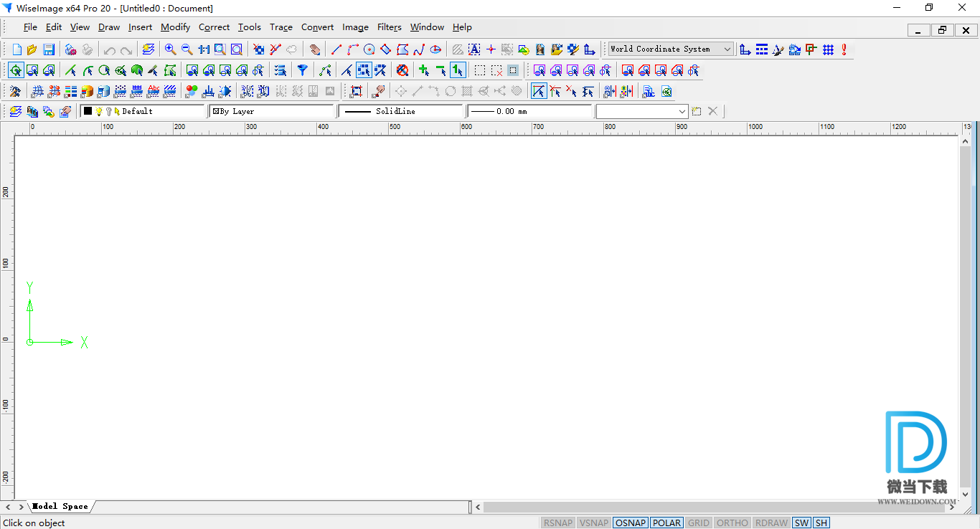Screen dimensions: 980x529
Task: Open the Trace menu
Action: coord(281,27)
